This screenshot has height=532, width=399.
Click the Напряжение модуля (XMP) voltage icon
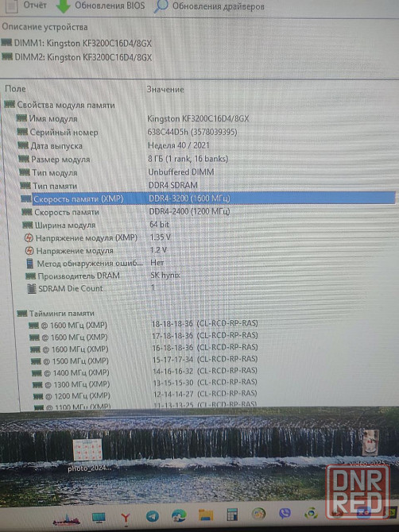pos(29,238)
